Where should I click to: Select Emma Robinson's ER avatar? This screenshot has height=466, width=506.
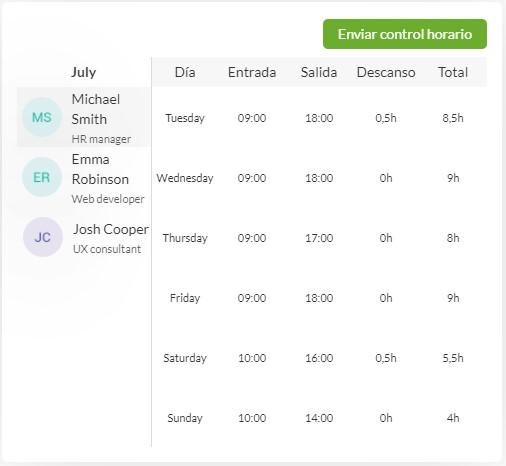tap(42, 177)
